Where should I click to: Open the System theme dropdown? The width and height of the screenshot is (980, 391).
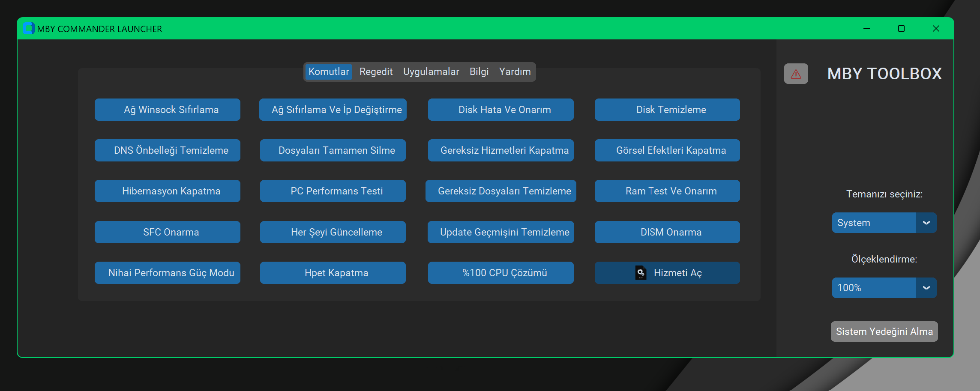884,223
